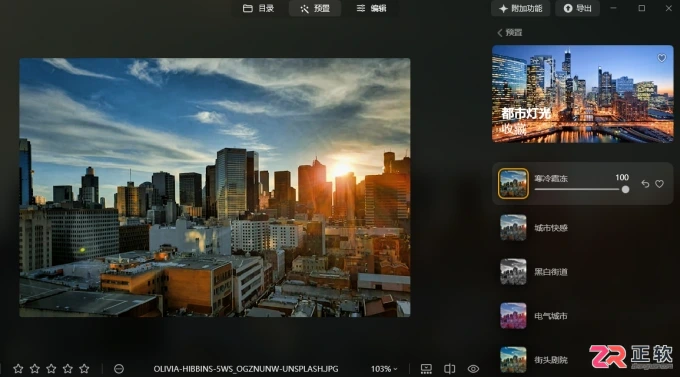Image resolution: width=680 pixels, height=377 pixels.
Task: Open the 都市灯光 collection banner
Action: (x=582, y=94)
